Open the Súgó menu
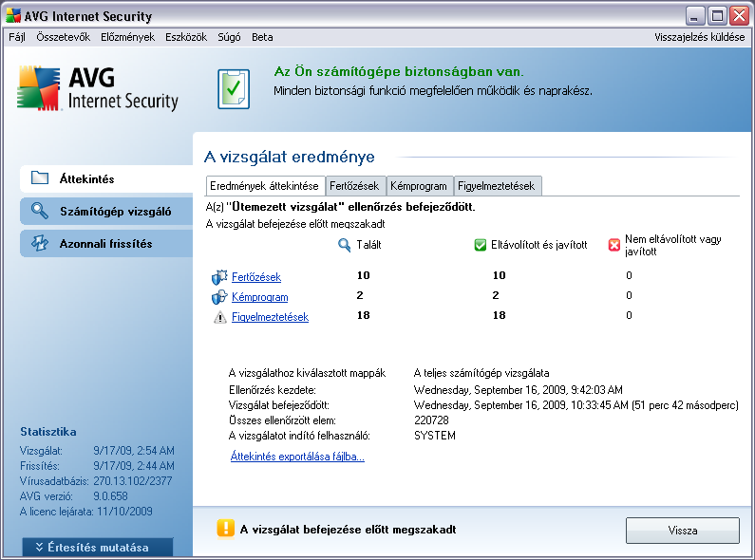This screenshot has height=560, width=755. [229, 37]
